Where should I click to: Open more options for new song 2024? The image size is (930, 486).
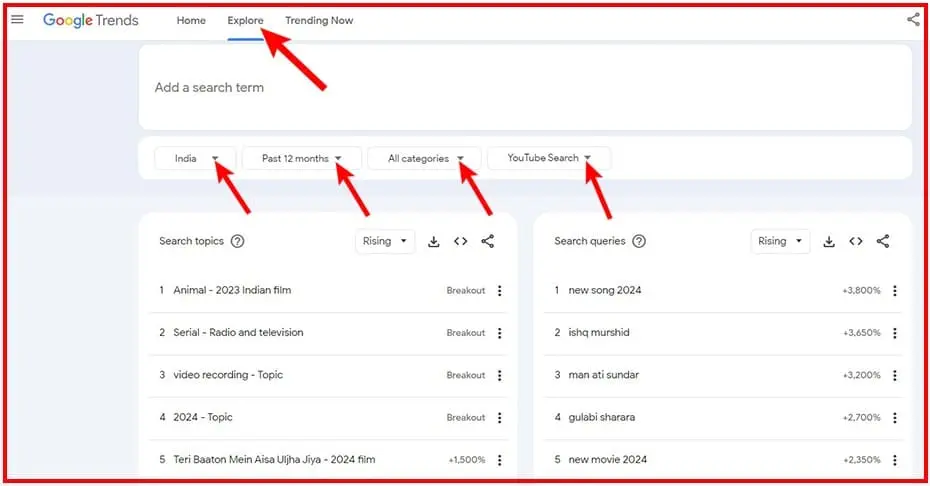(894, 290)
